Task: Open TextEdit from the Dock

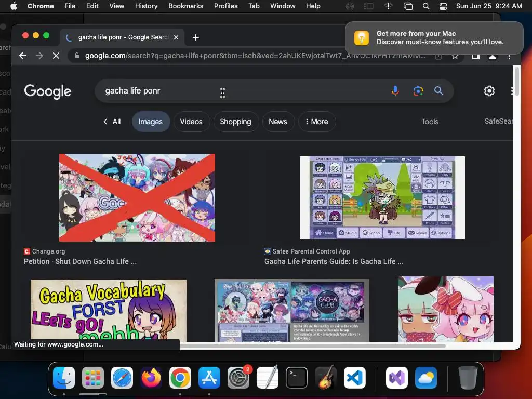Action: click(x=268, y=377)
